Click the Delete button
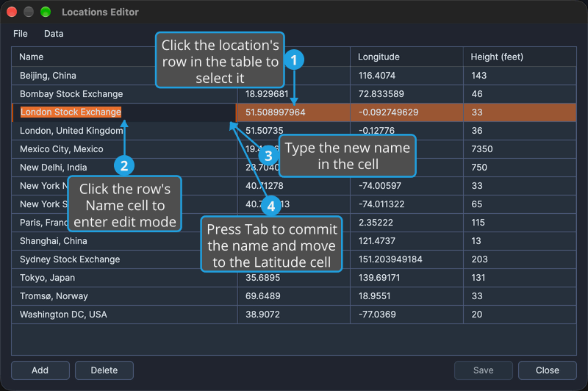Screen dimensions: 588x391 pos(104,370)
